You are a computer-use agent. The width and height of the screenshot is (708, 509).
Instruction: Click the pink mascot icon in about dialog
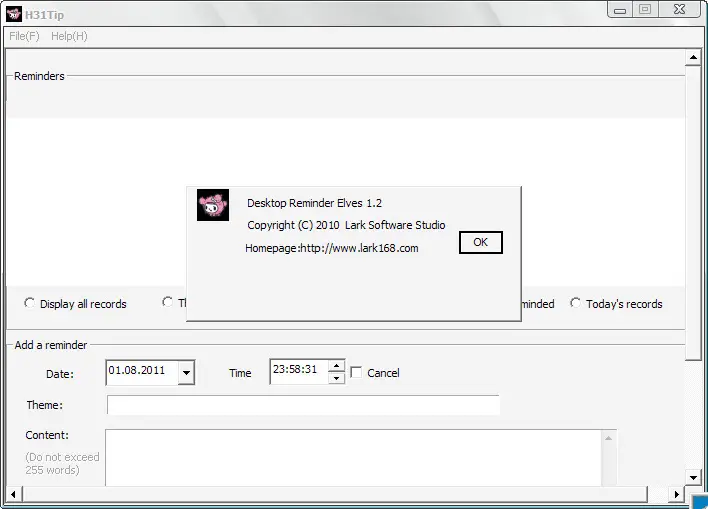tap(213, 205)
